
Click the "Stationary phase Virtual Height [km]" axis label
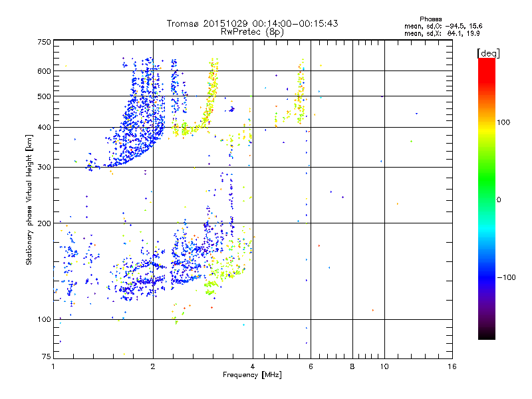tap(29, 200)
